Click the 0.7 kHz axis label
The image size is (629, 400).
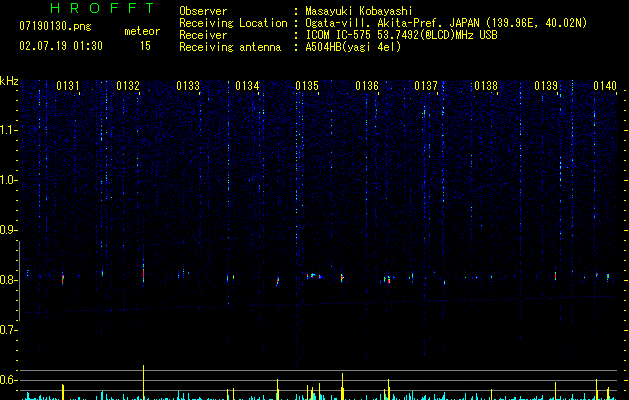point(8,330)
